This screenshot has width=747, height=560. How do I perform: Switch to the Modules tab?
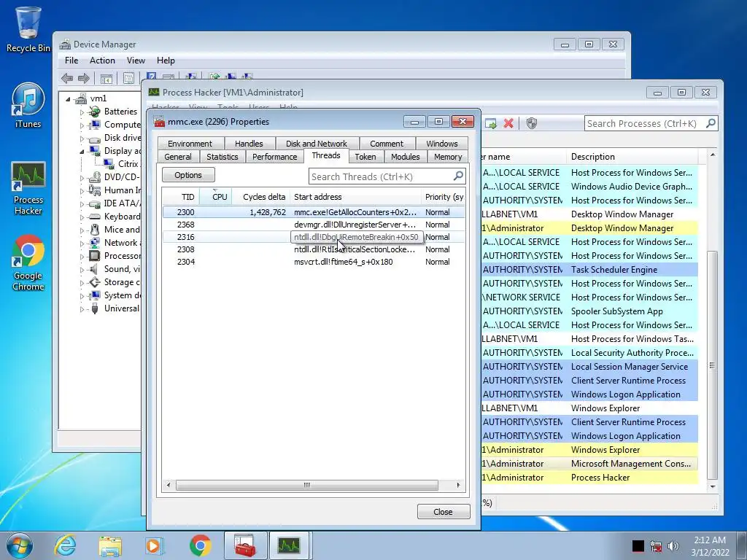pyautogui.click(x=406, y=157)
